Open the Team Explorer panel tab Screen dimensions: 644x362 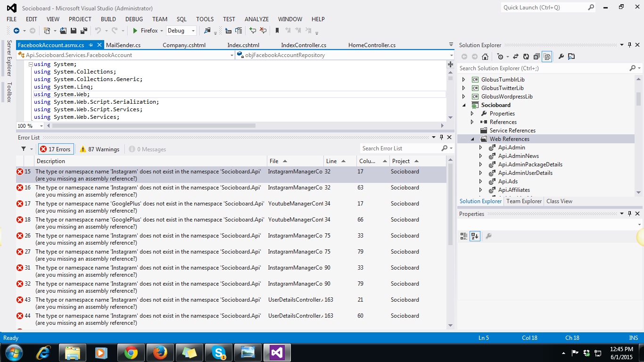point(524,201)
